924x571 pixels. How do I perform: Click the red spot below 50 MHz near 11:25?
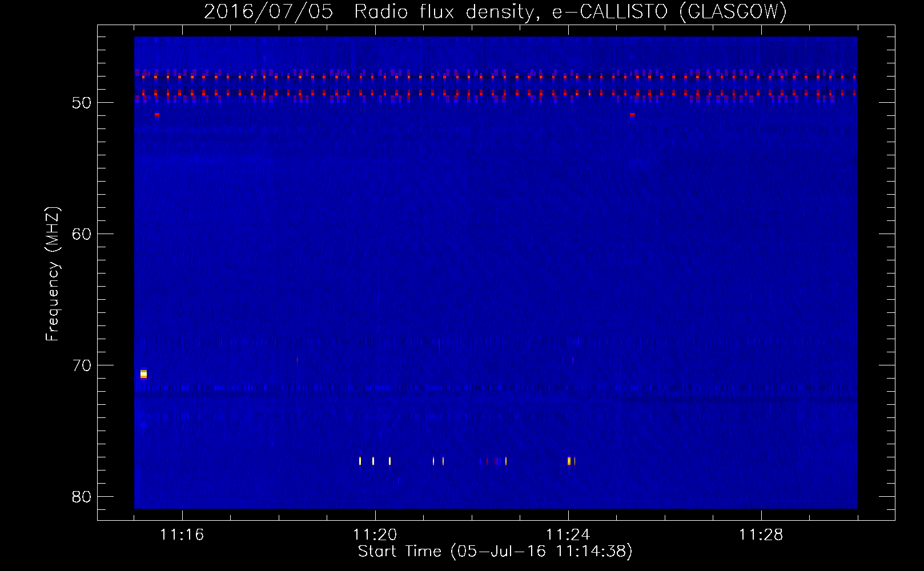click(632, 115)
